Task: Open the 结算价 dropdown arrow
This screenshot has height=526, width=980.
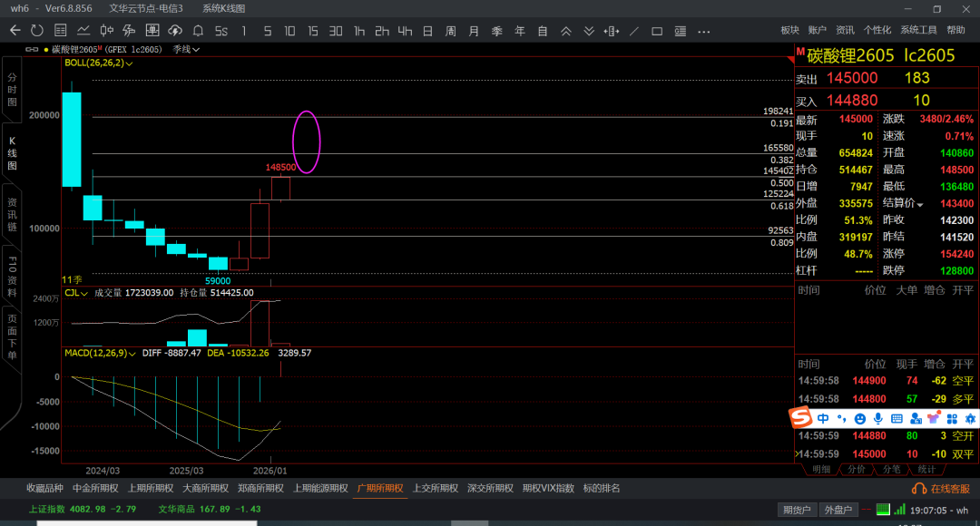Action: pyautogui.click(x=920, y=204)
